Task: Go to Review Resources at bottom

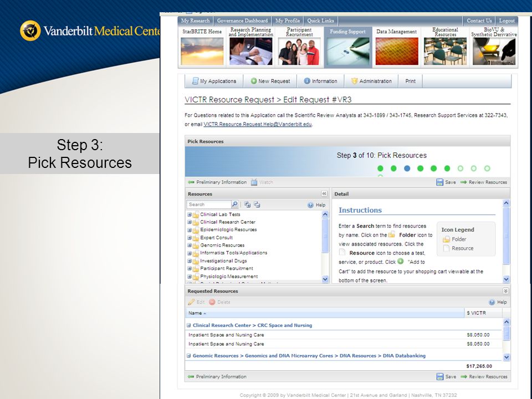Action: (484, 377)
